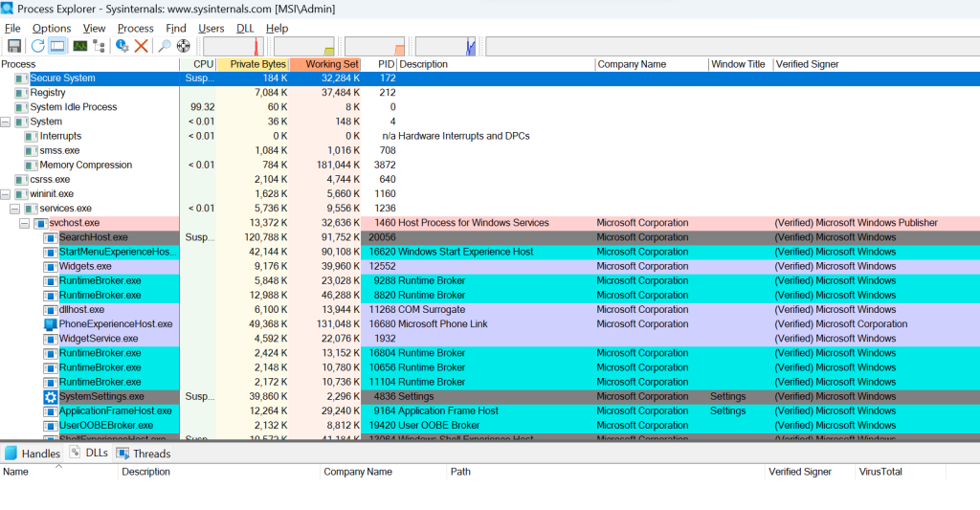This screenshot has height=510, width=980.
Task: Select RuntimeBroker.exe with PID 9288
Action: click(x=490, y=280)
